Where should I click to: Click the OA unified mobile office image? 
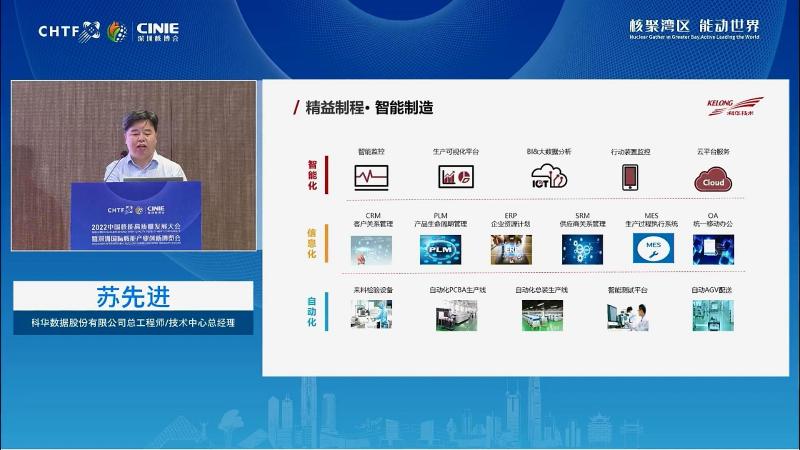713,249
